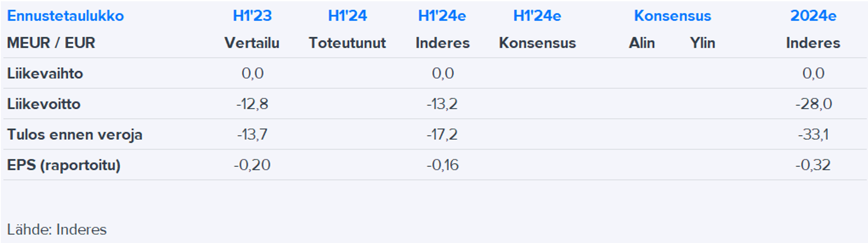Select the Liikevoitto row label
Image resolution: width=868 pixels, height=243 pixels.
coord(44,104)
